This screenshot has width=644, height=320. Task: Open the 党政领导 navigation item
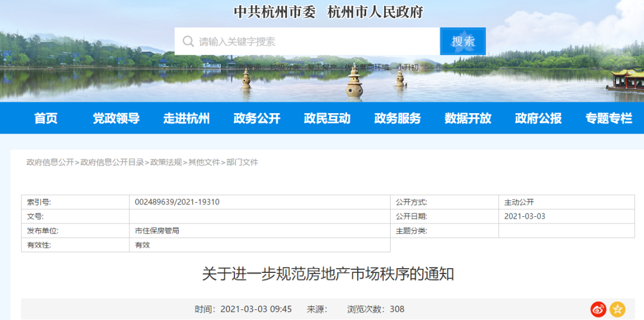(x=116, y=118)
